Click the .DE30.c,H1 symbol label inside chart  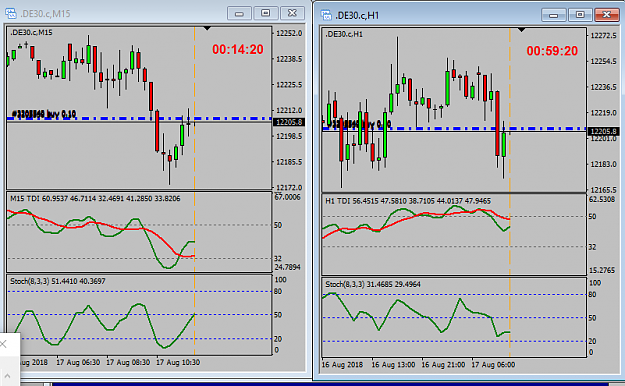(344, 34)
